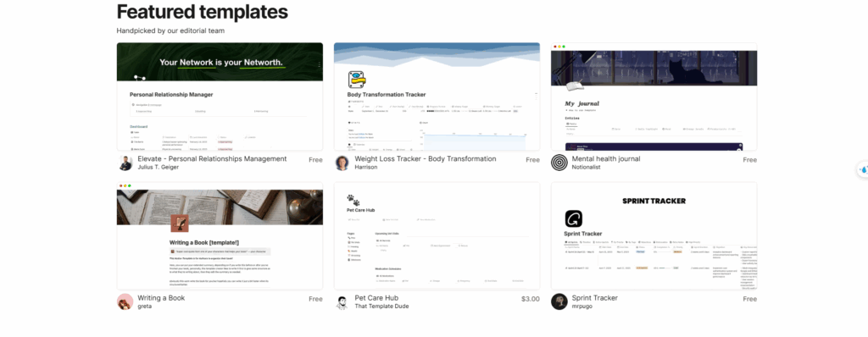Open the Writing a Book template preview

(220, 235)
